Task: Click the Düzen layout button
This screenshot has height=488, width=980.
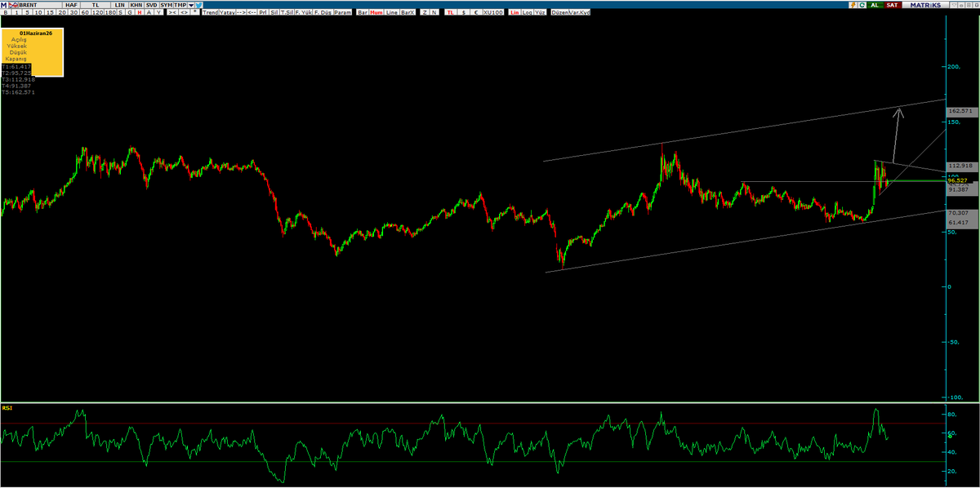Action: tap(559, 12)
